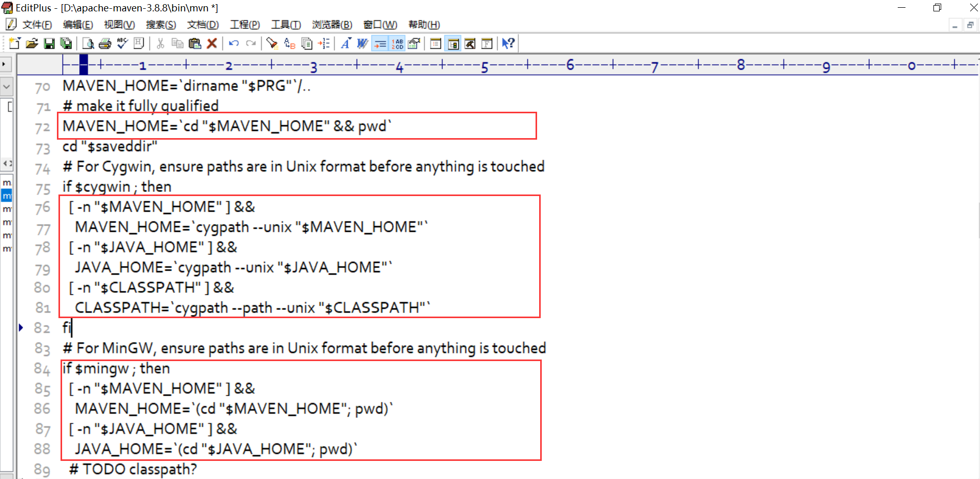The image size is (980, 479).
Task: Open the 文件(F) menu
Action: (37, 25)
